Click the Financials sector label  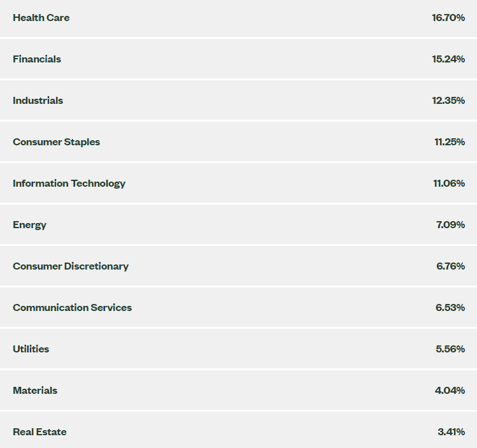(37, 59)
